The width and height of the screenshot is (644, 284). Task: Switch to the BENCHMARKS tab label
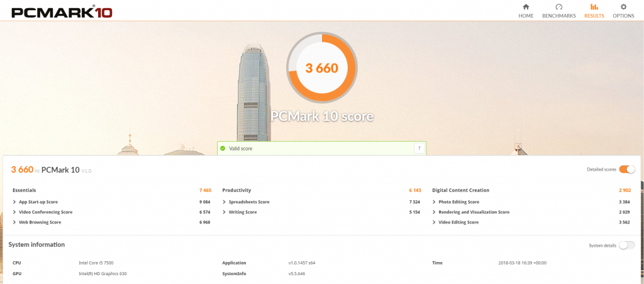point(558,16)
